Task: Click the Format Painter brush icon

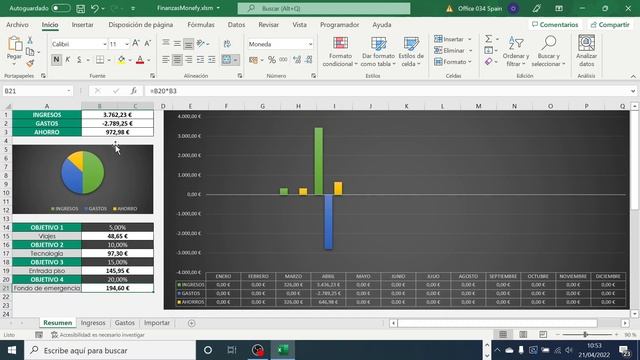Action: pos(30,63)
